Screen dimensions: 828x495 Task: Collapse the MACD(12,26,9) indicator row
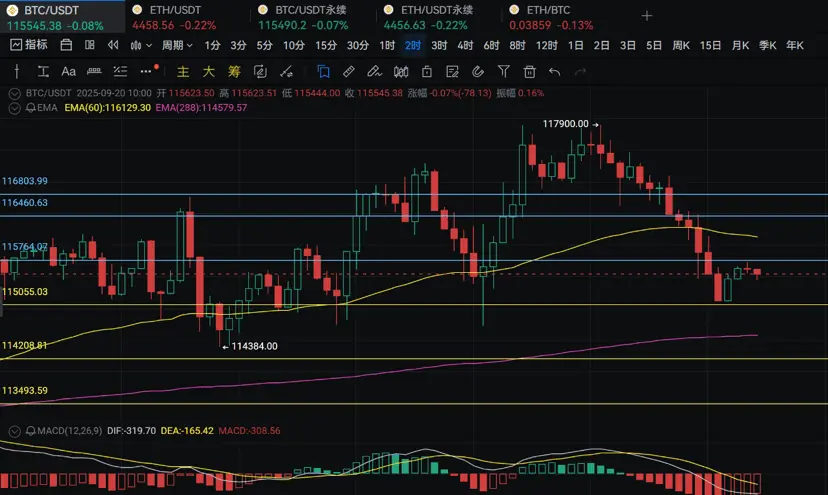click(x=14, y=431)
